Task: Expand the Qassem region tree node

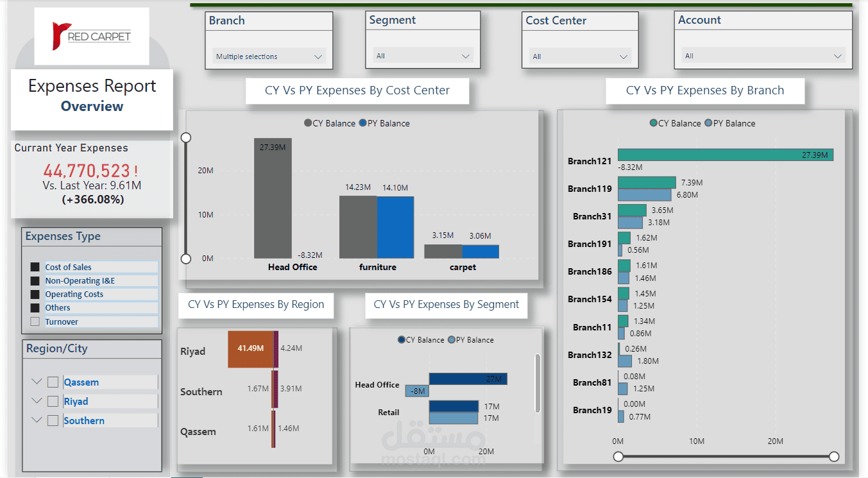Action: click(x=36, y=382)
